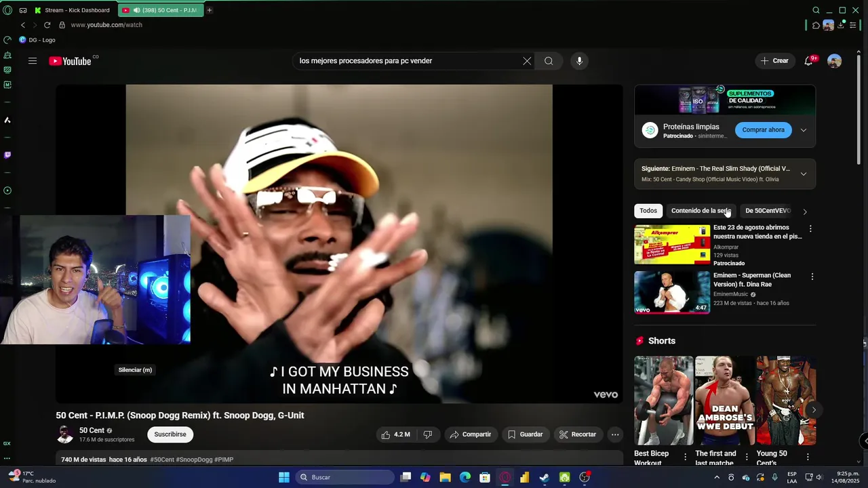
Task: Open the DG - Logo bookmark
Action: (37, 40)
